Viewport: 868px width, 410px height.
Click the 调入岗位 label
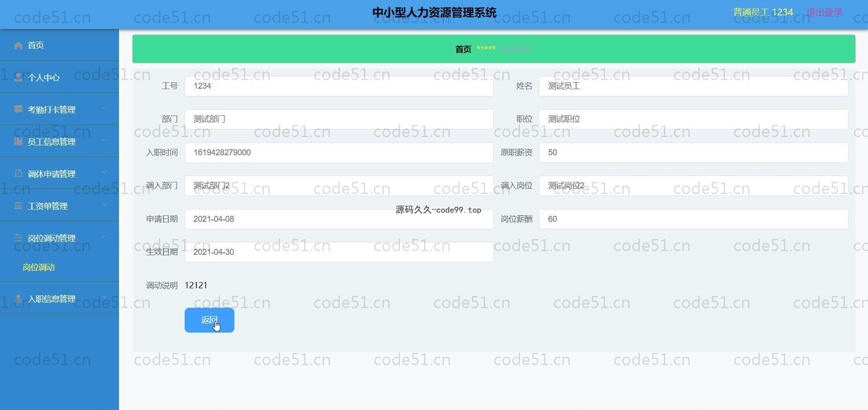(516, 186)
